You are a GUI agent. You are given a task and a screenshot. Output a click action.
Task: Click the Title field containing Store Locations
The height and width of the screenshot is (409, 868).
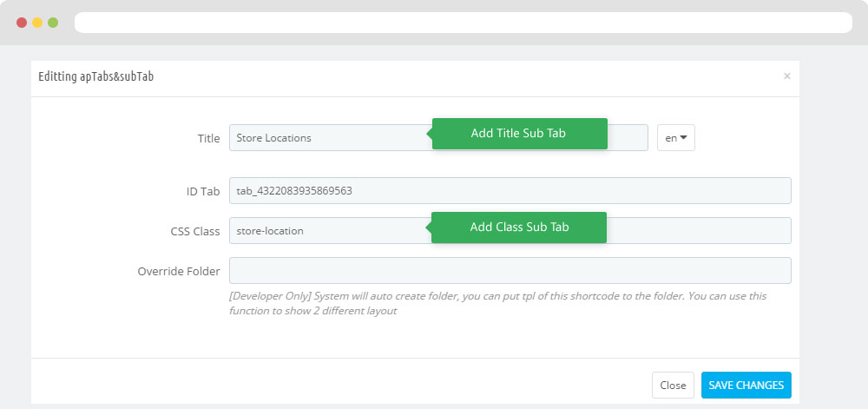point(438,138)
